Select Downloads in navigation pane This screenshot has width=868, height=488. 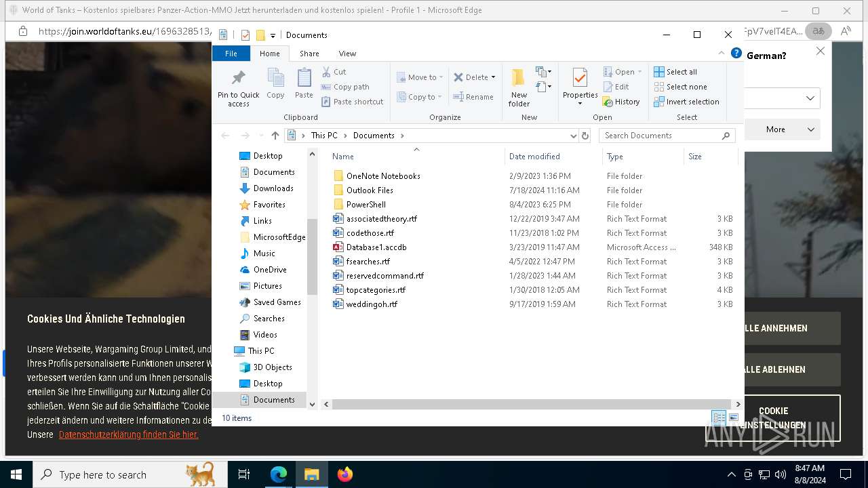273,188
